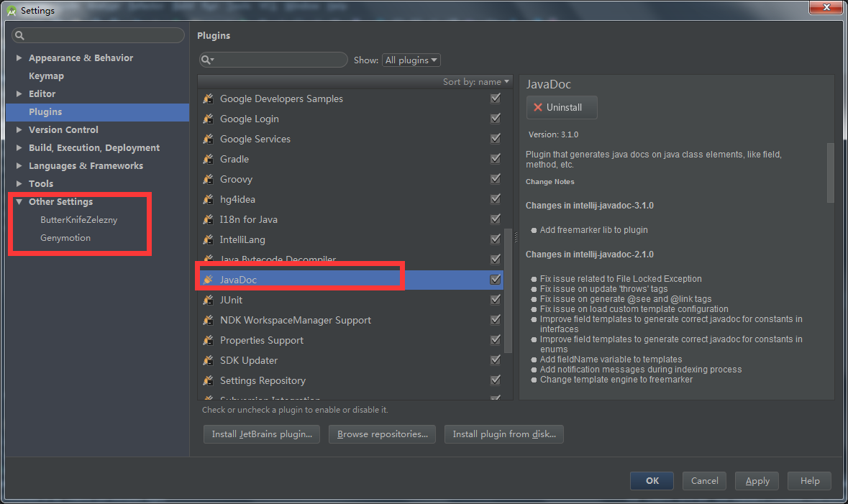This screenshot has height=504, width=848.
Task: Cancel the Settings dialog
Action: pyautogui.click(x=705, y=481)
